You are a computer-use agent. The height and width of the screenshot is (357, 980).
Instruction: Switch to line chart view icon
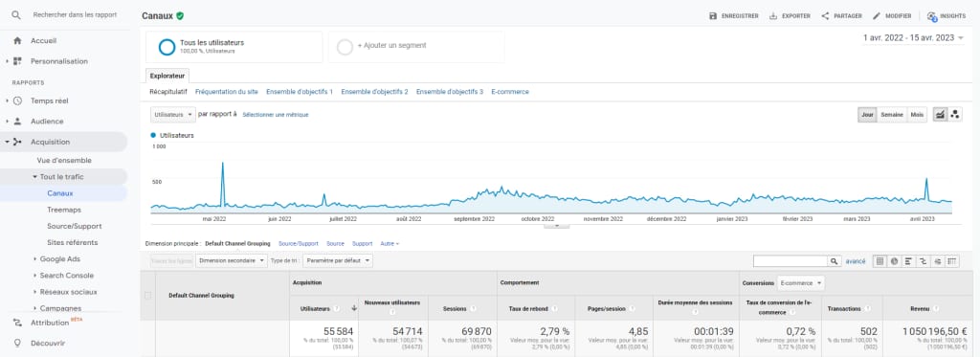[x=940, y=115]
